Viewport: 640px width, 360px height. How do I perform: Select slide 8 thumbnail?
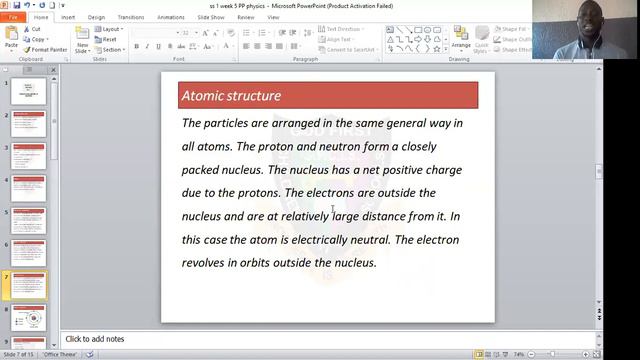click(x=29, y=317)
